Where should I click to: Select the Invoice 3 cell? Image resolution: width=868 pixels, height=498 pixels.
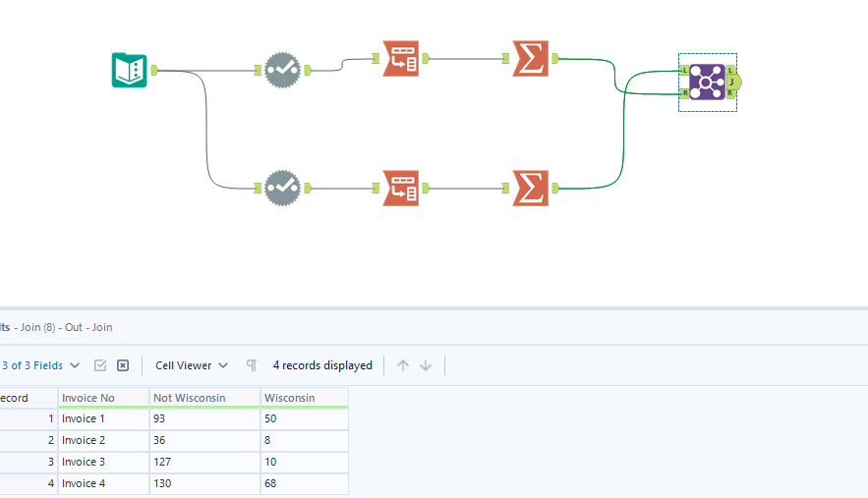[x=103, y=462]
